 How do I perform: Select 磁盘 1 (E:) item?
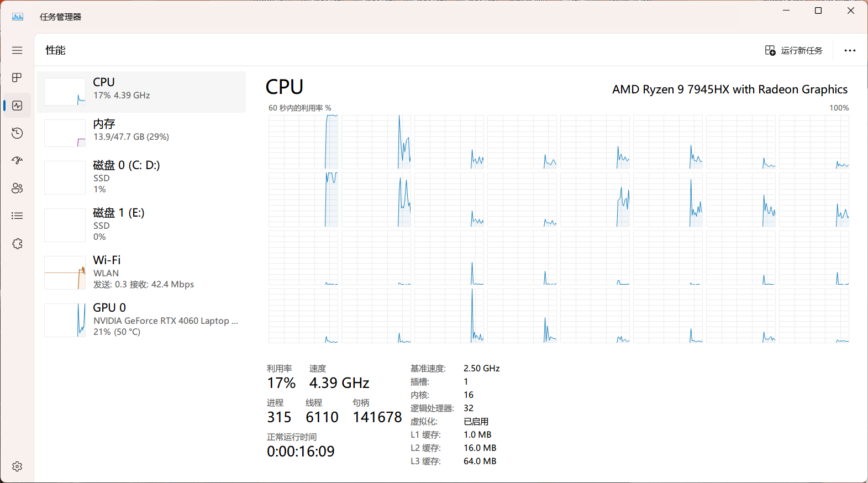pyautogui.click(x=141, y=225)
